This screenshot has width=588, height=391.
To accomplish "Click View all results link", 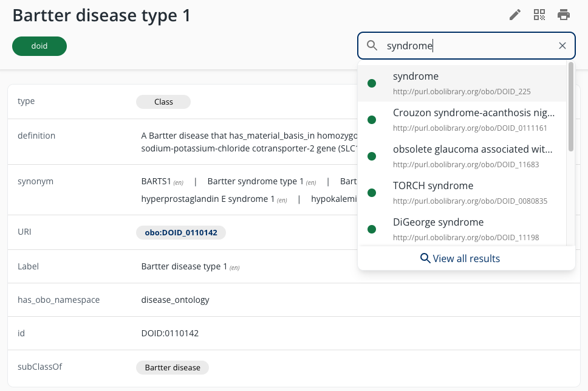I will click(466, 258).
